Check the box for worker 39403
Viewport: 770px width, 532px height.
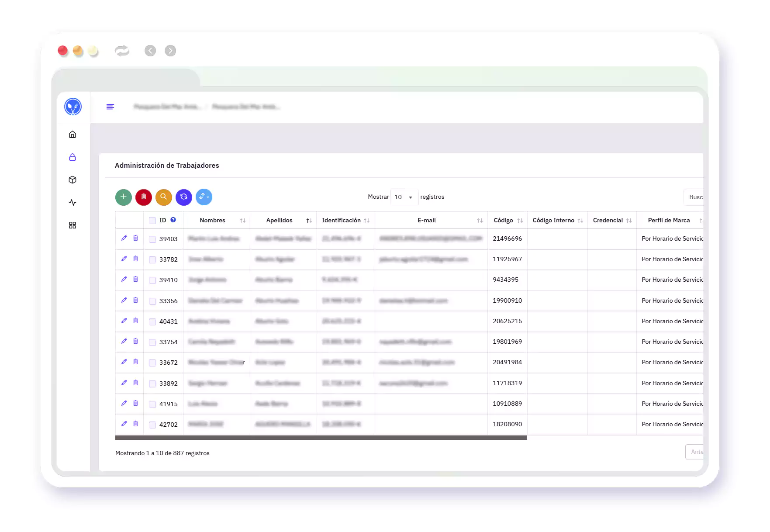point(152,239)
